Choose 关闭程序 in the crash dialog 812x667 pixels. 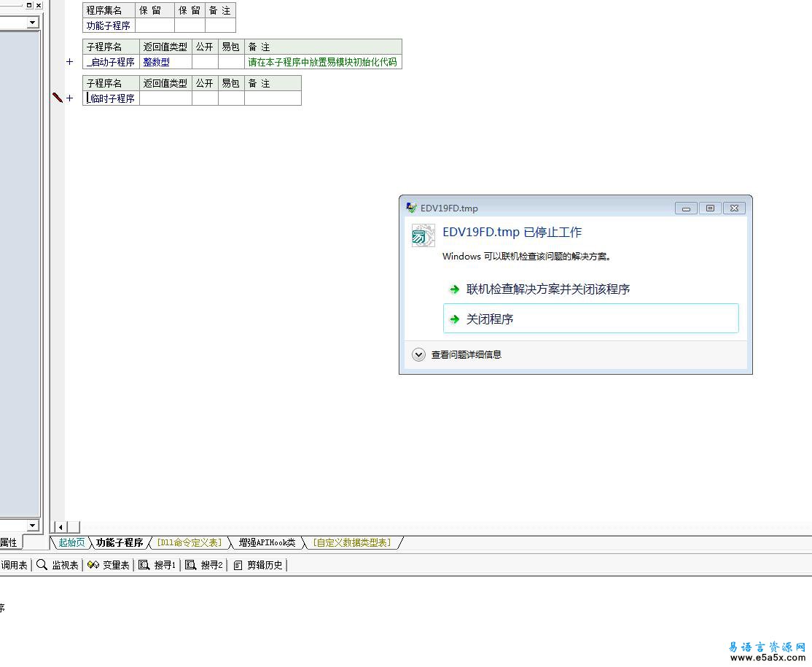[591, 319]
